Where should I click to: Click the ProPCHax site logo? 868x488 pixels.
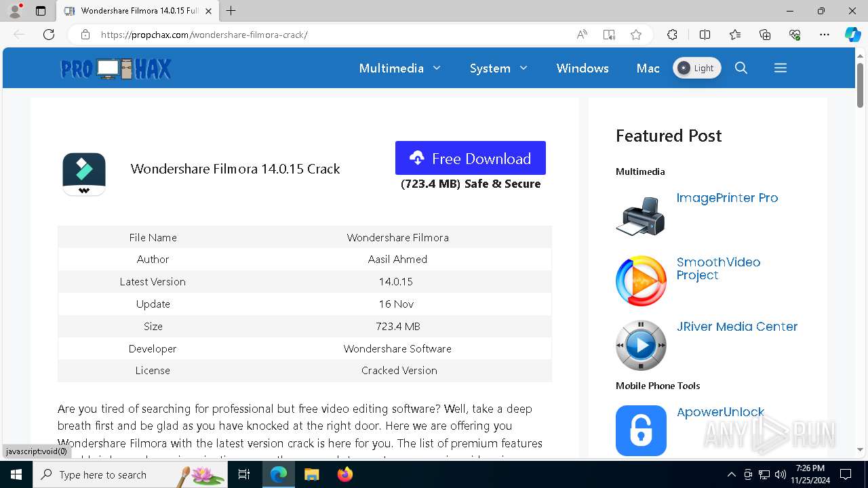click(116, 68)
